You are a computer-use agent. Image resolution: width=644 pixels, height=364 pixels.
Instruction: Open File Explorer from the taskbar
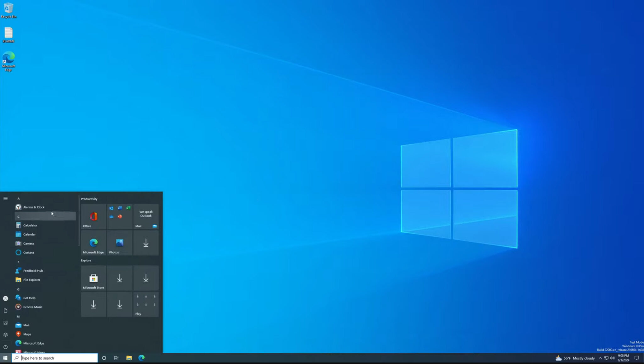click(129, 358)
